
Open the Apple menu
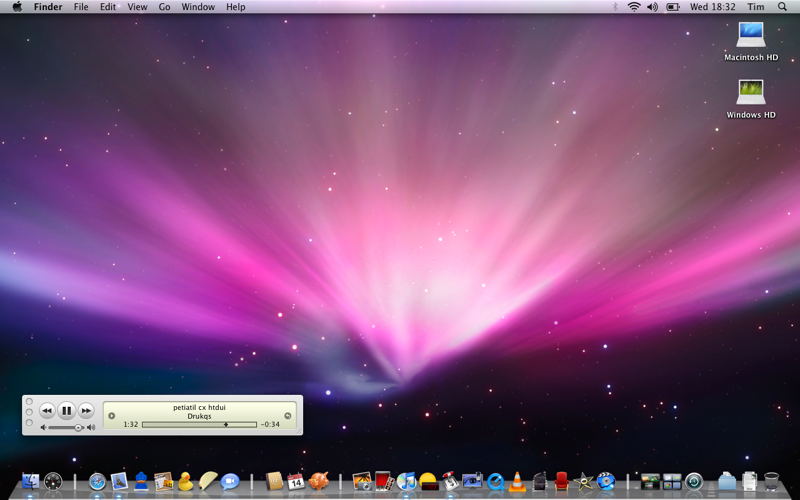17,7
